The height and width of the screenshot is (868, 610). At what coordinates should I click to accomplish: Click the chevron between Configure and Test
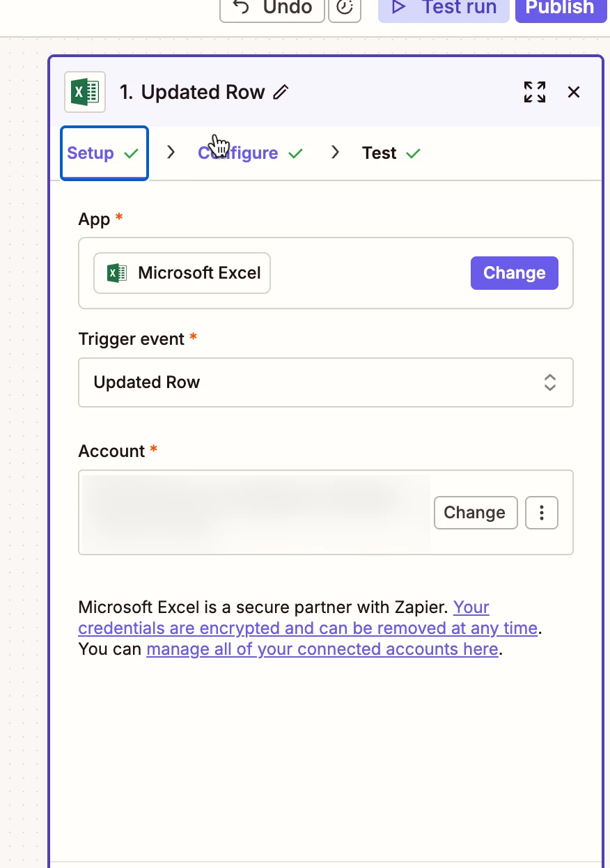click(336, 153)
